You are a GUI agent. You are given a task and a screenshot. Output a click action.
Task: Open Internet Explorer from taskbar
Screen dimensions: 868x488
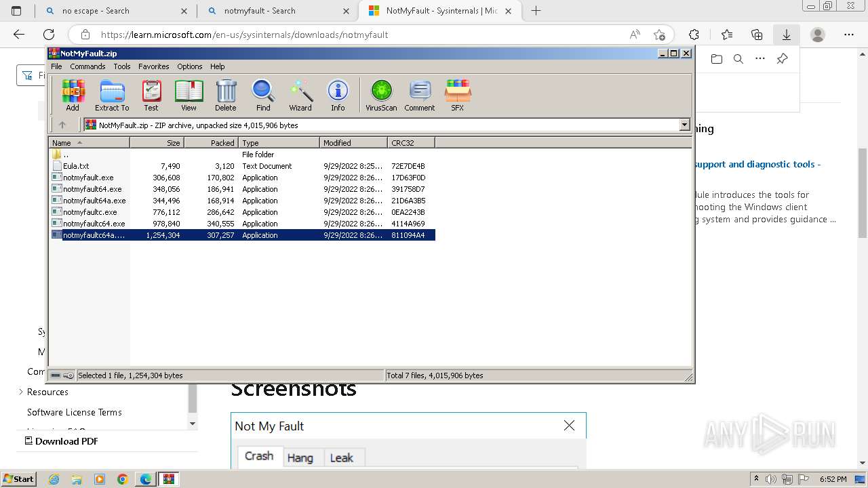[54, 479]
